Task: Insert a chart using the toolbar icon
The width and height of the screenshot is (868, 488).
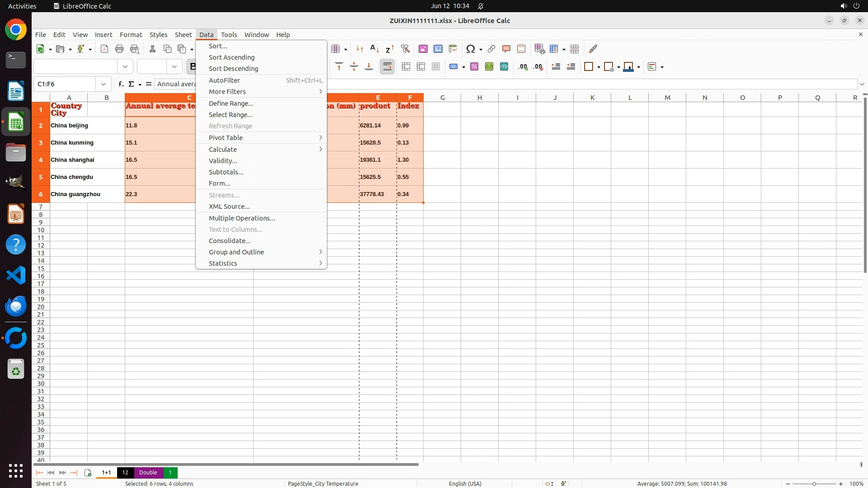Action: (x=438, y=49)
